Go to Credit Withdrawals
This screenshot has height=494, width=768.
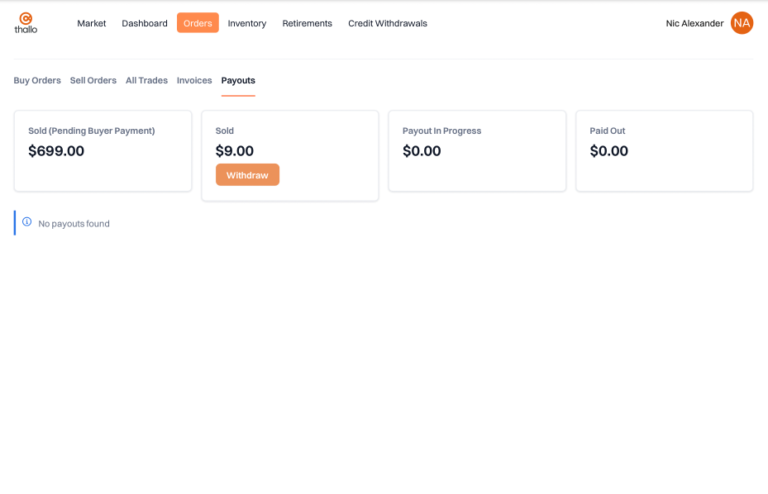387,23
